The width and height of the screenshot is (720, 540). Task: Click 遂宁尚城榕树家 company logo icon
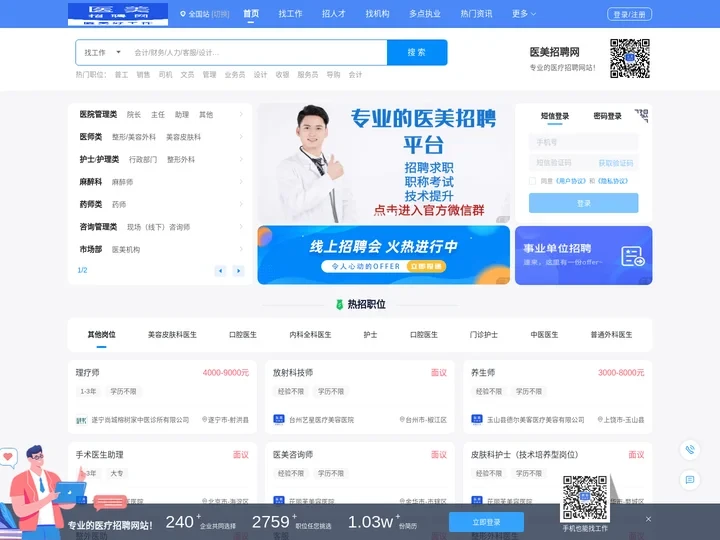click(x=81, y=420)
